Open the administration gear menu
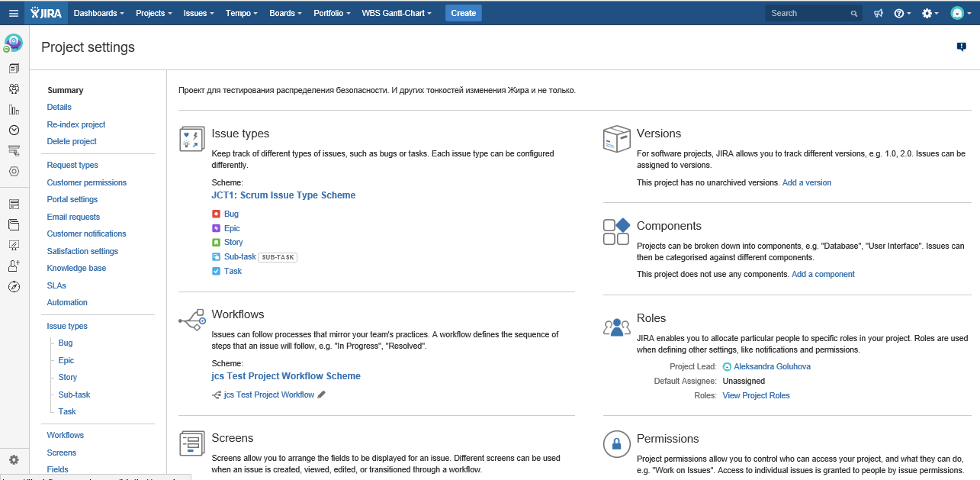Image resolution: width=980 pixels, height=480 pixels. (x=930, y=13)
